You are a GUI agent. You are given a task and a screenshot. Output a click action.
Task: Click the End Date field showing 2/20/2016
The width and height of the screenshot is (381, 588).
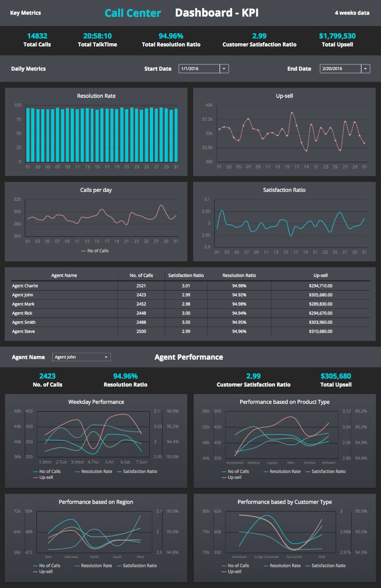[340, 69]
